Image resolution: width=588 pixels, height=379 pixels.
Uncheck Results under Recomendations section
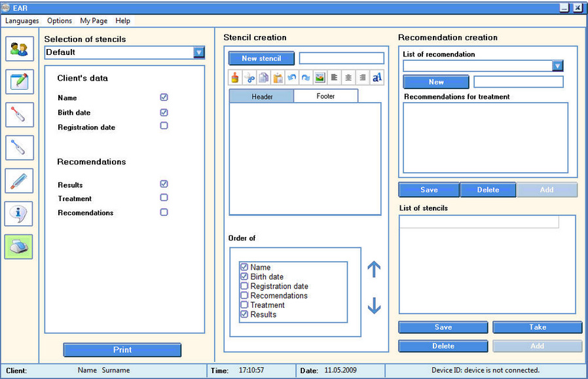pos(164,184)
